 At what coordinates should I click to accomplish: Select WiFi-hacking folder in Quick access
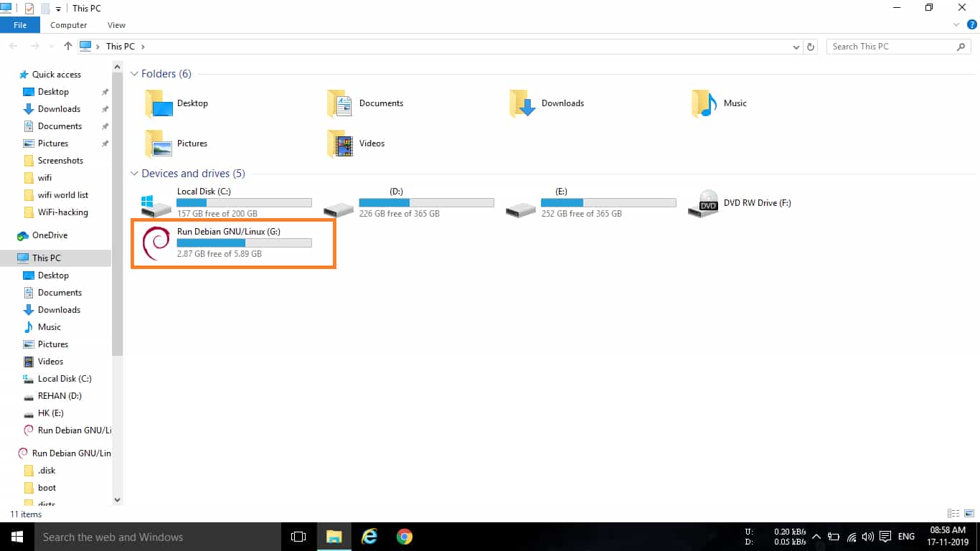click(x=62, y=212)
